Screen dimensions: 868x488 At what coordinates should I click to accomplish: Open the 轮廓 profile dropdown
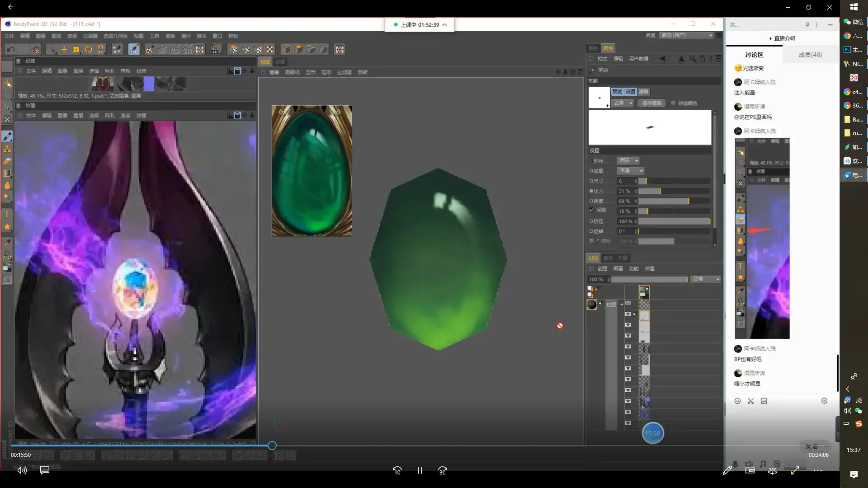631,171
